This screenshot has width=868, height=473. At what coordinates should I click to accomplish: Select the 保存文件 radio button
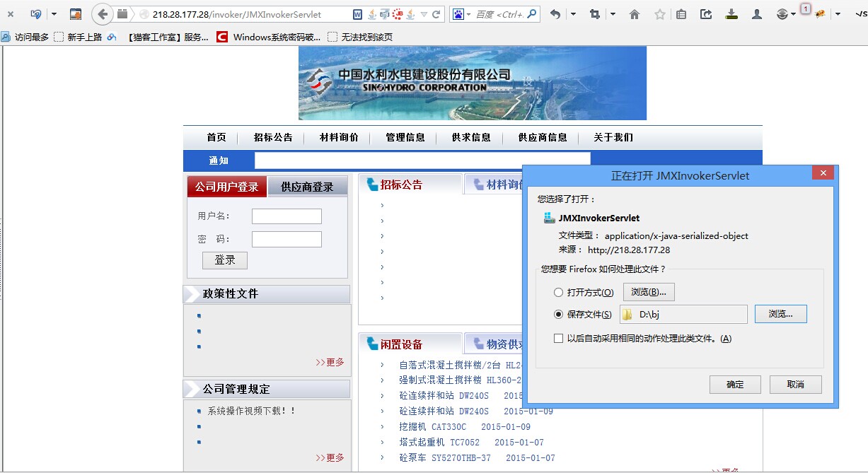click(x=559, y=314)
